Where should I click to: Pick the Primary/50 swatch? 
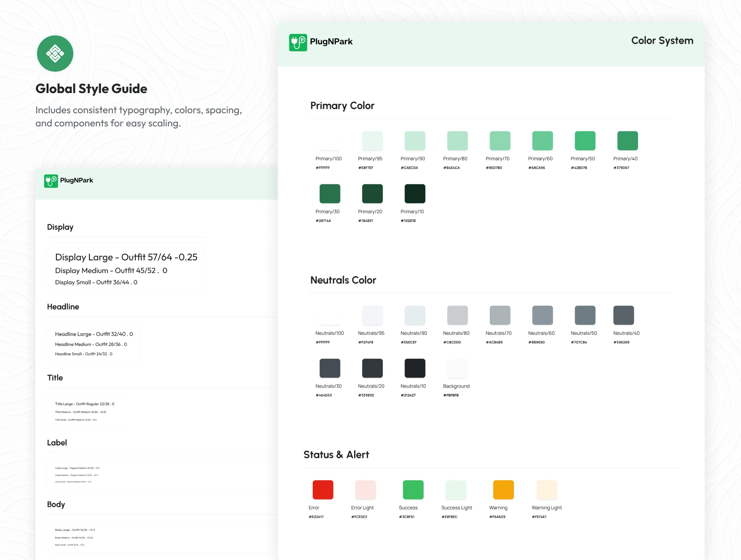pyautogui.click(x=585, y=141)
